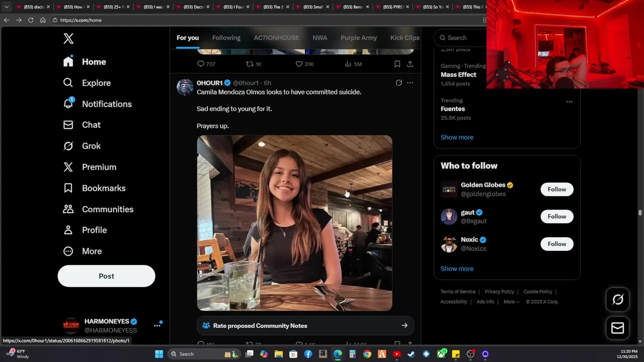The height and width of the screenshot is (362, 644).
Task: Open the floating Messages envelope button
Action: coord(617,328)
